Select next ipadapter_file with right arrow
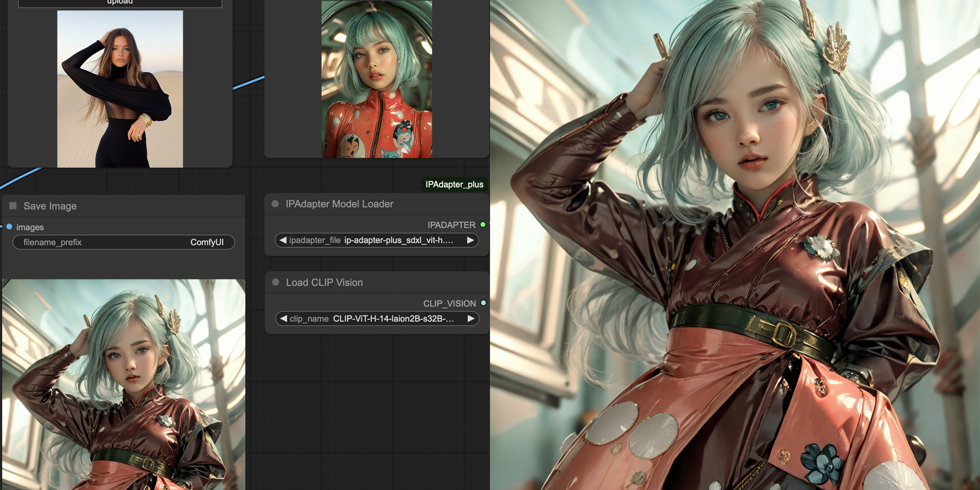The image size is (980, 490). (470, 240)
